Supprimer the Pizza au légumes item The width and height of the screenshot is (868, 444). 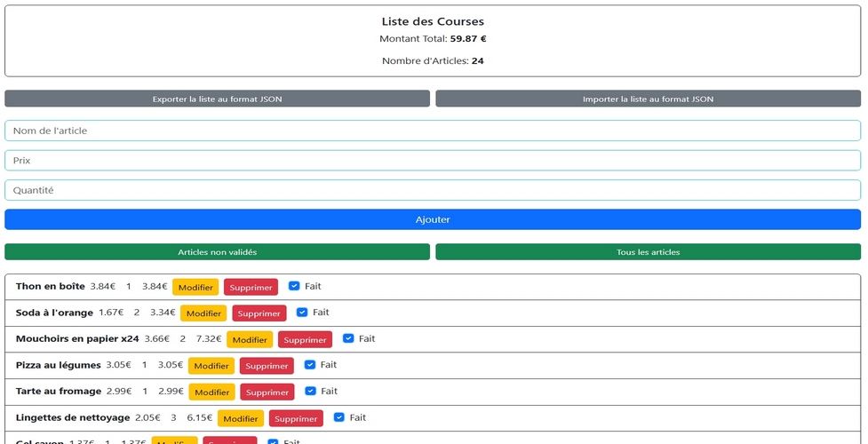tap(267, 366)
